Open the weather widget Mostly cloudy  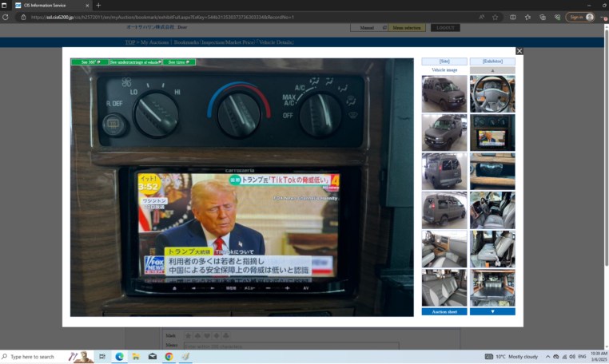pyautogui.click(x=511, y=357)
